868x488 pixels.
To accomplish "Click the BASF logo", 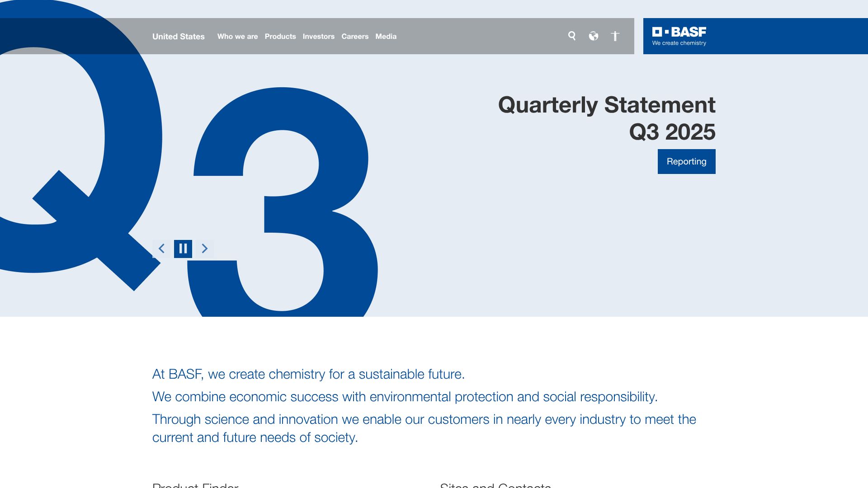I will pyautogui.click(x=679, y=36).
